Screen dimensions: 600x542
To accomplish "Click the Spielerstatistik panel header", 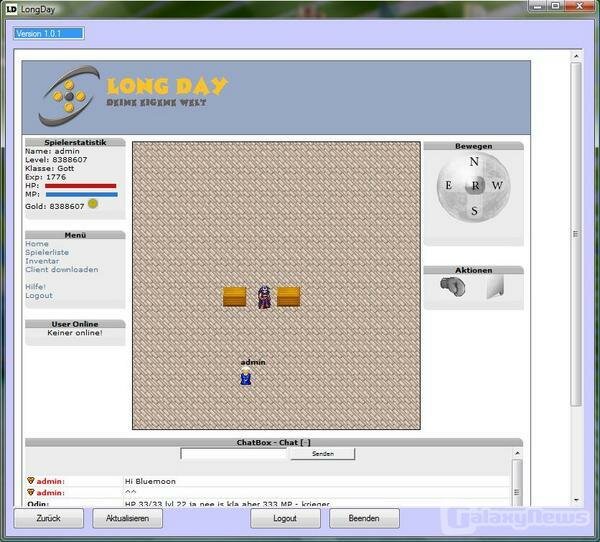I will click(75, 142).
